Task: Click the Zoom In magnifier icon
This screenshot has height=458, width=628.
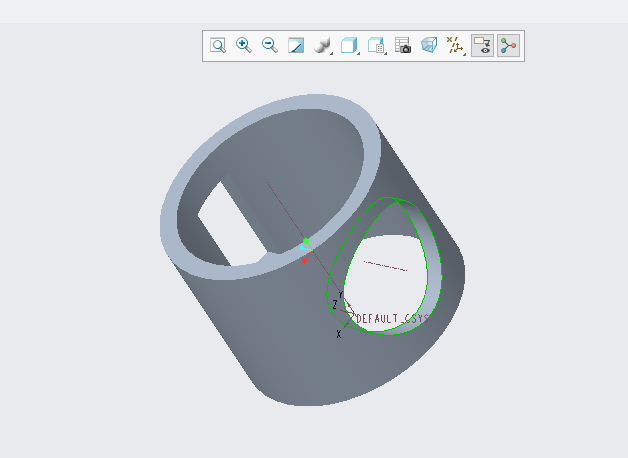Action: point(243,45)
